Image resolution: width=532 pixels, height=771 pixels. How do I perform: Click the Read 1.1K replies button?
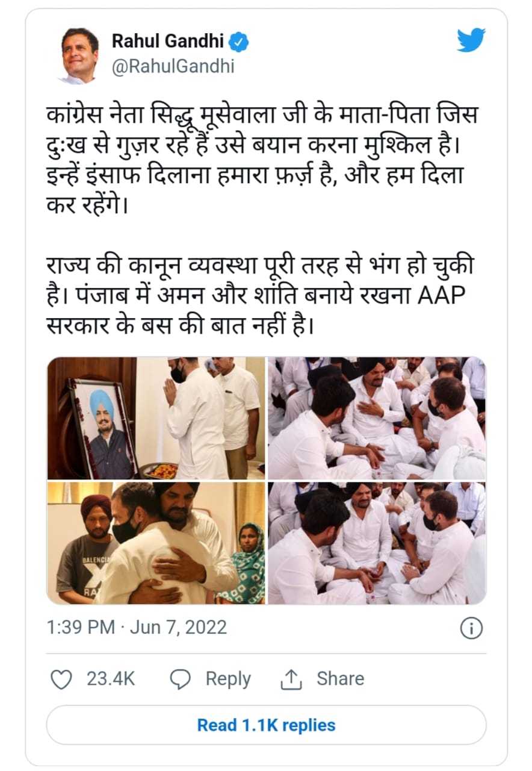266,725
